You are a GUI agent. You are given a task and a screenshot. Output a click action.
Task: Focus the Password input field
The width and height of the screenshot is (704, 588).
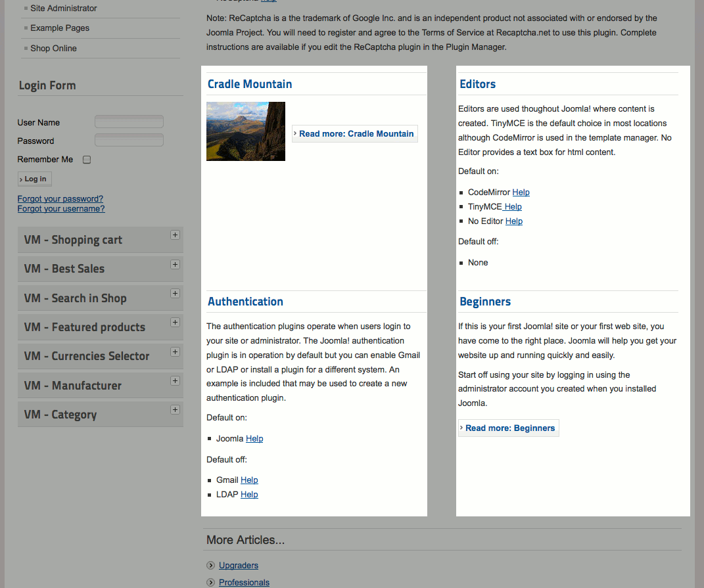pyautogui.click(x=129, y=140)
